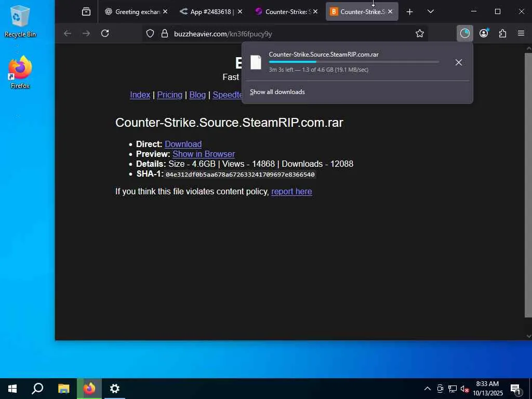This screenshot has width=532, height=399.
Task: Open the notification center icon
Action: (515, 389)
